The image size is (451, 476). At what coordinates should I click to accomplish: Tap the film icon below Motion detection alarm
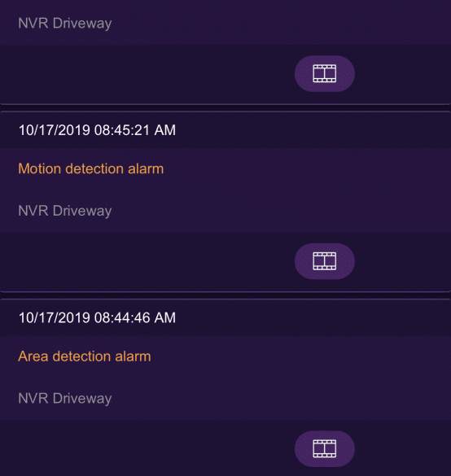tap(324, 261)
